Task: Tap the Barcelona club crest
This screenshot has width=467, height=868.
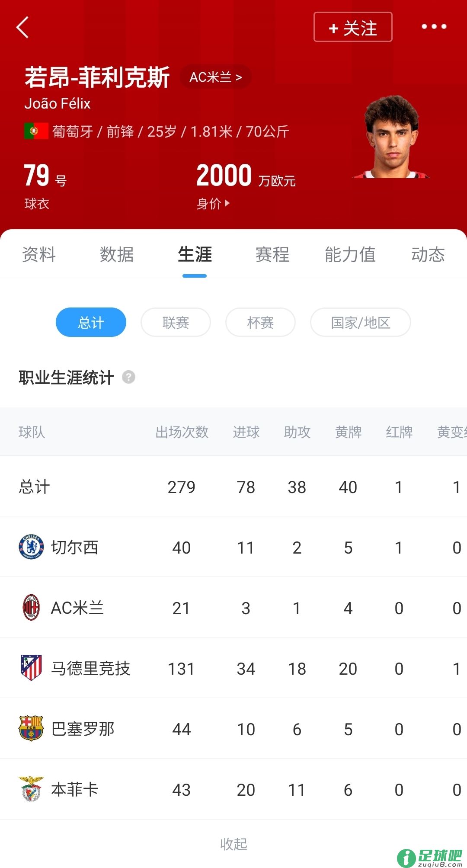Action: pyautogui.click(x=31, y=728)
